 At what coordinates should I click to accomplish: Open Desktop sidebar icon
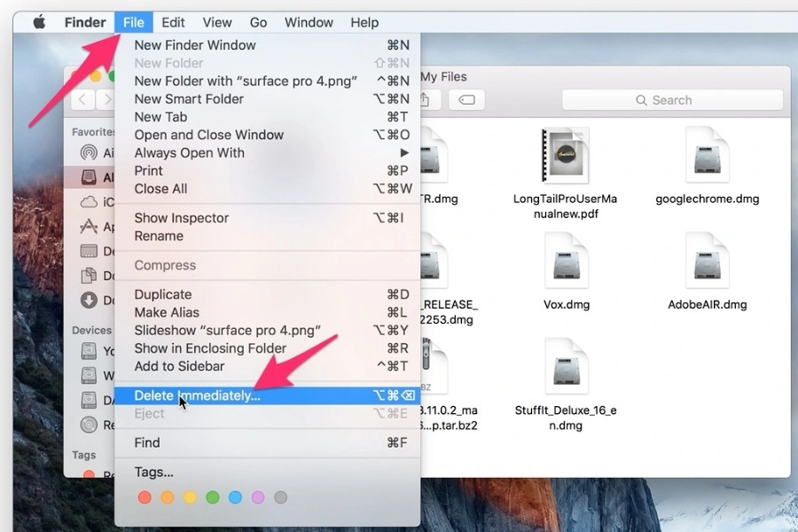89,251
